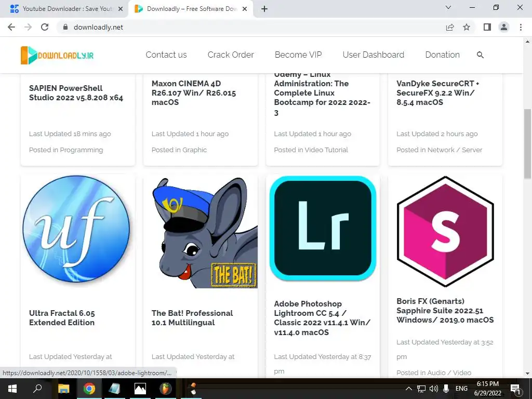The height and width of the screenshot is (399, 532).
Task: Open the browser side panel icon
Action: [487, 27]
